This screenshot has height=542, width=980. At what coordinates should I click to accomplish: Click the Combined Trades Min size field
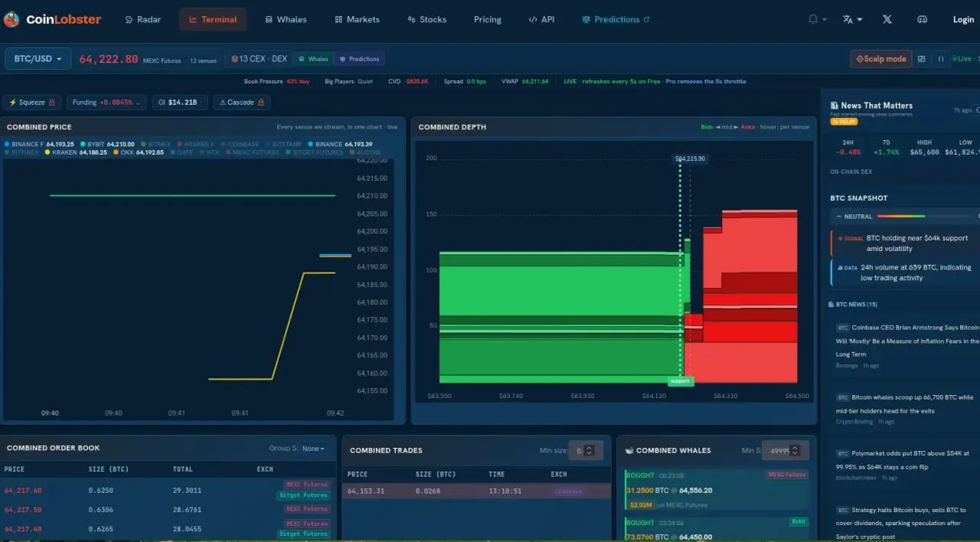coord(586,451)
